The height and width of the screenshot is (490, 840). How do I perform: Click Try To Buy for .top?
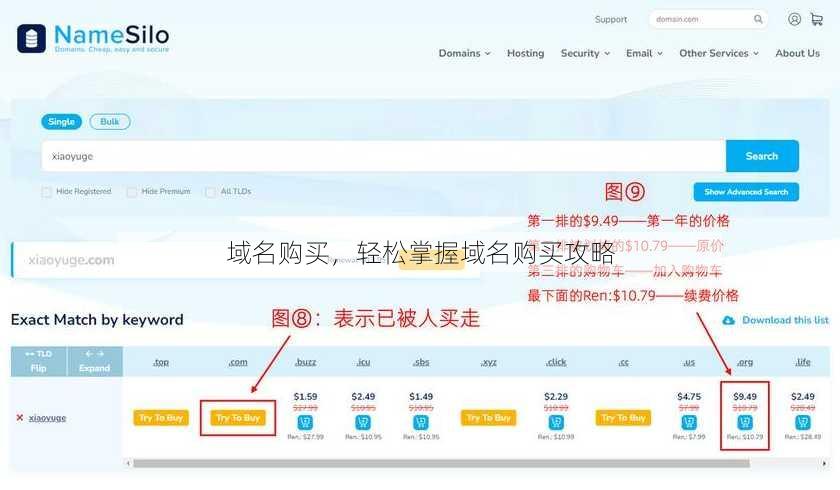(x=161, y=418)
